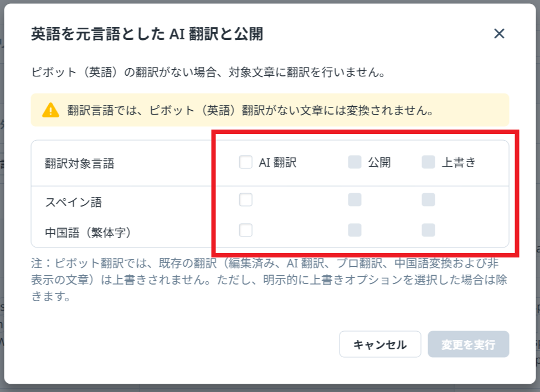
Task: Click the 変更を実行 button
Action: pyautogui.click(x=468, y=344)
